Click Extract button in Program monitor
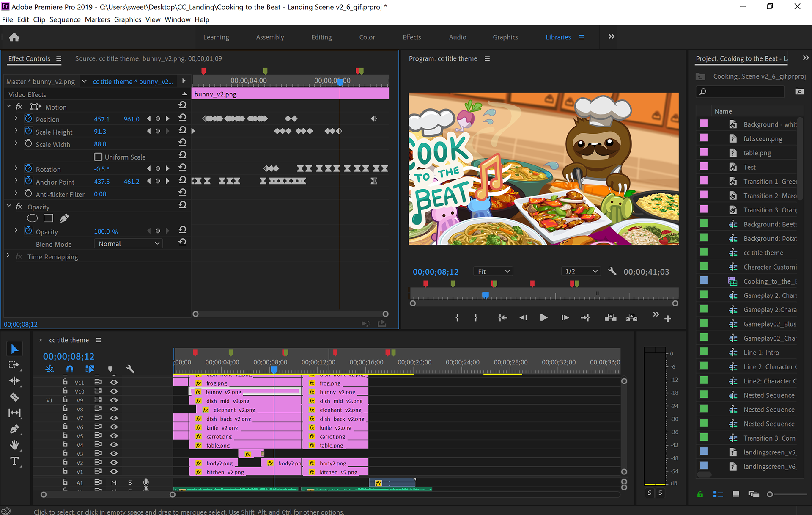812x515 pixels. point(631,317)
